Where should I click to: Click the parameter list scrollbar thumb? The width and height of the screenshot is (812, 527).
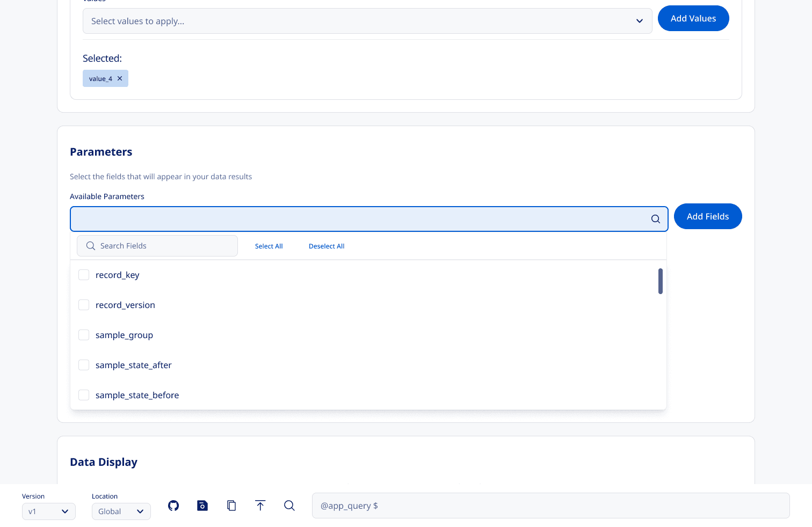(661, 281)
